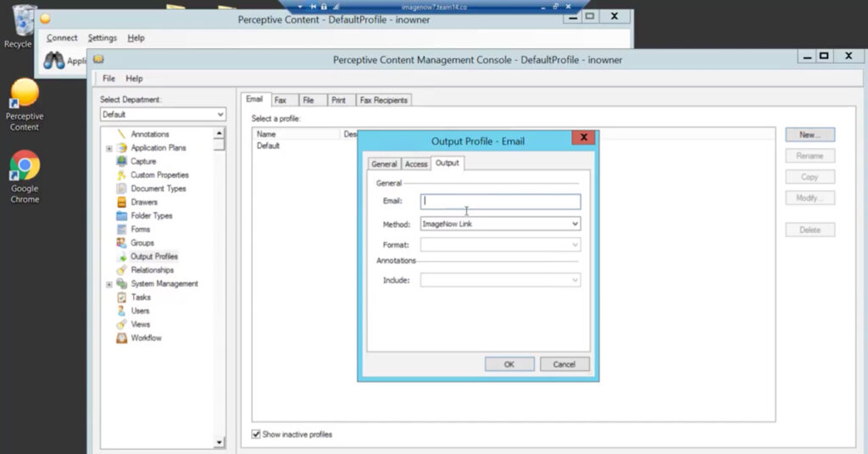Select the Annotations icon in tree
This screenshot has height=454, width=868.
coord(122,134)
